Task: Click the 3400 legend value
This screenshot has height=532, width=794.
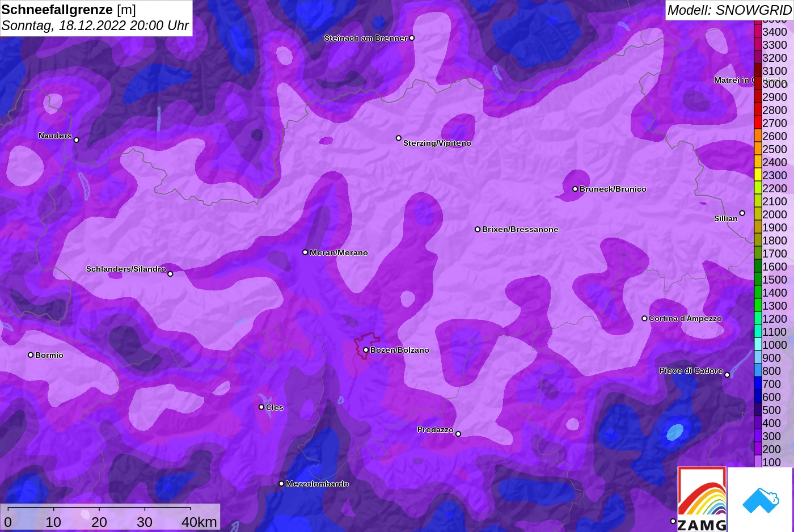Action: pos(775,32)
